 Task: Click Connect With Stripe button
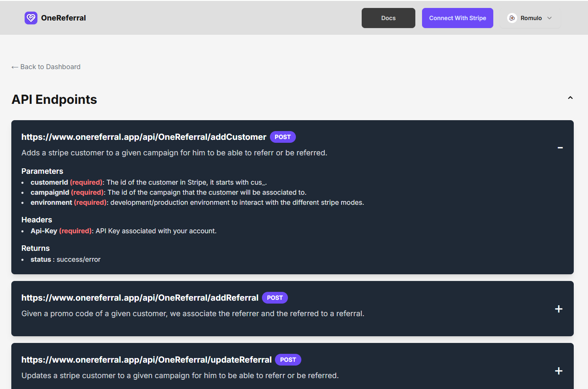458,18
